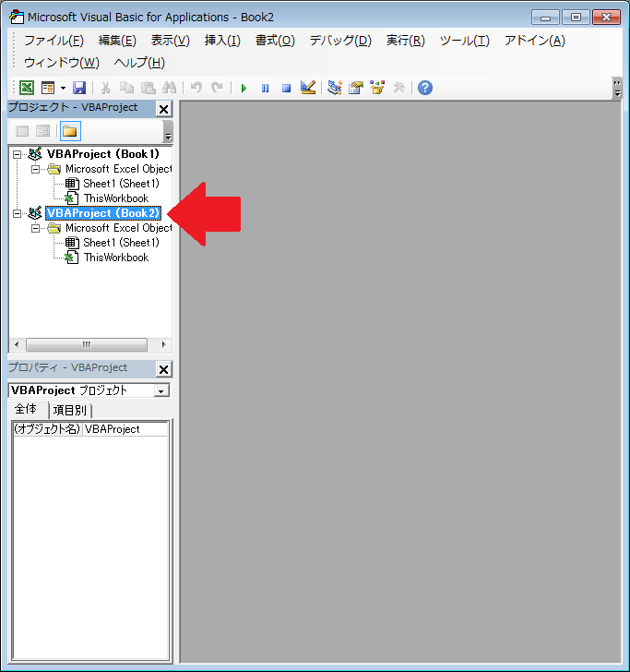Viewport: 630px width, 672px height.
Task: Open VBAProject object dropdown in Properties
Action: 161,390
